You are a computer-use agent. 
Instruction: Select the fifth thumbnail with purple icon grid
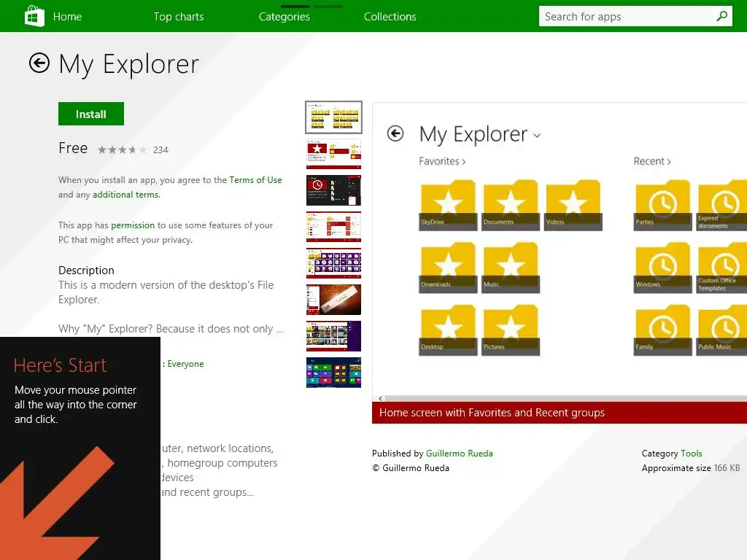point(333,262)
